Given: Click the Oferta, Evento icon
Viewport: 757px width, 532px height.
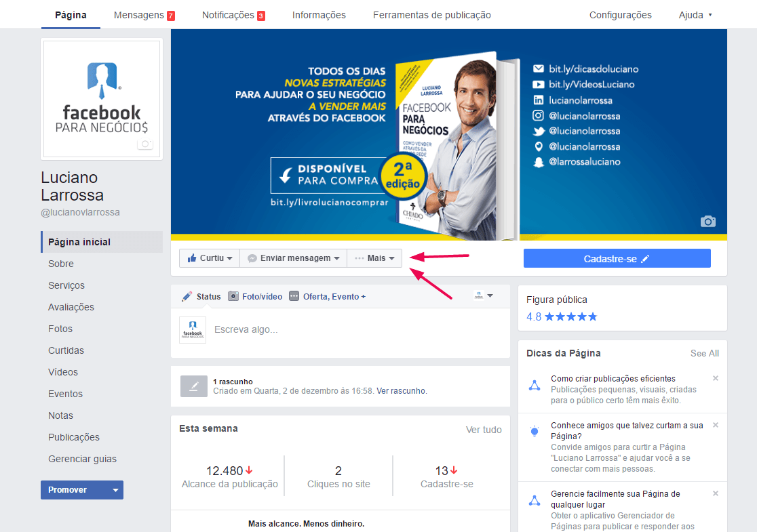Looking at the screenshot, I should click(x=294, y=296).
